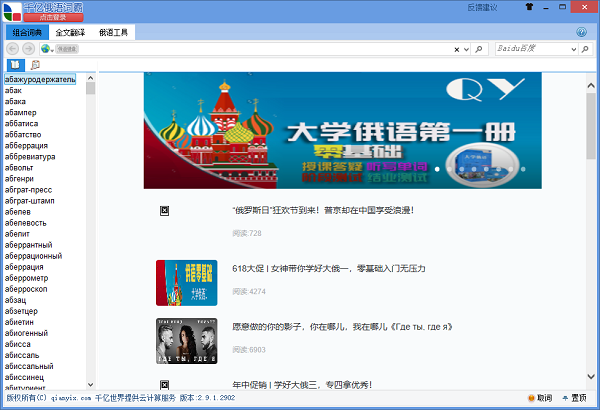600x410 pixels.
Task: Open the 反馈建议 feedback link
Action: 482,7
